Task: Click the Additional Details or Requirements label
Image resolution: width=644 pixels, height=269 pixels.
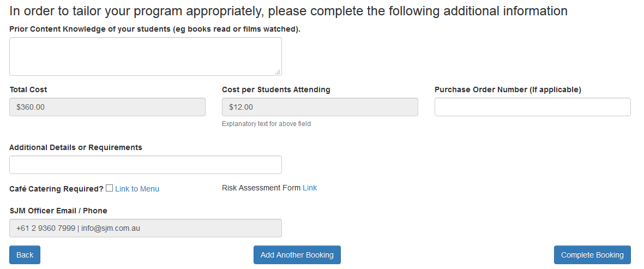Action: (x=76, y=147)
